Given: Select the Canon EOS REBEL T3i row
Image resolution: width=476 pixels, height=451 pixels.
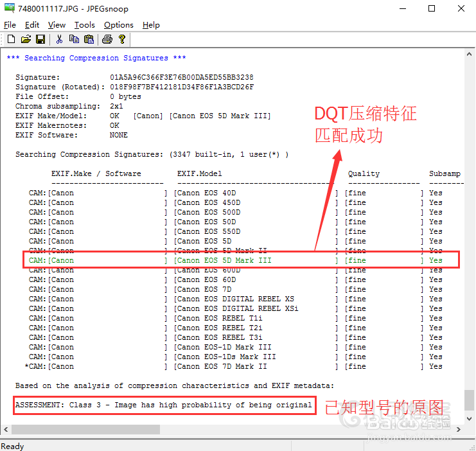Looking at the screenshot, I should coord(235,337).
